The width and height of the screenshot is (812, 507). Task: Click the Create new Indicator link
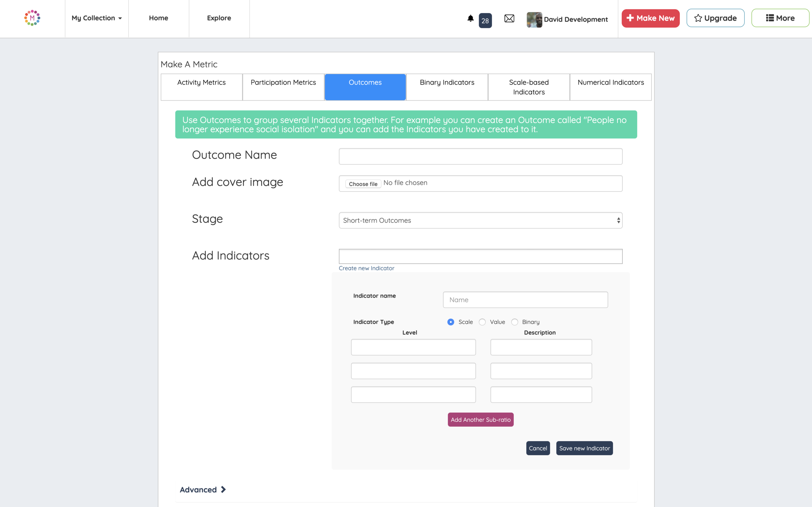[x=366, y=268]
